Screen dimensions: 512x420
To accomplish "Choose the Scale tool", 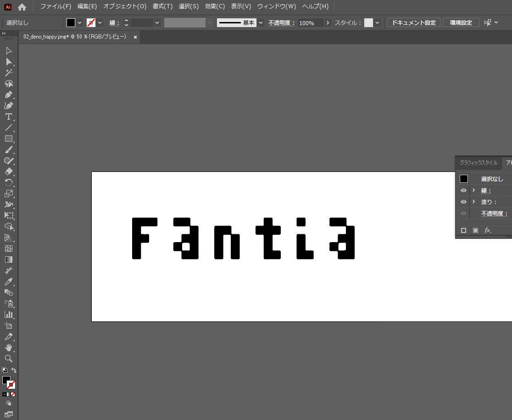I will click(x=9, y=193).
